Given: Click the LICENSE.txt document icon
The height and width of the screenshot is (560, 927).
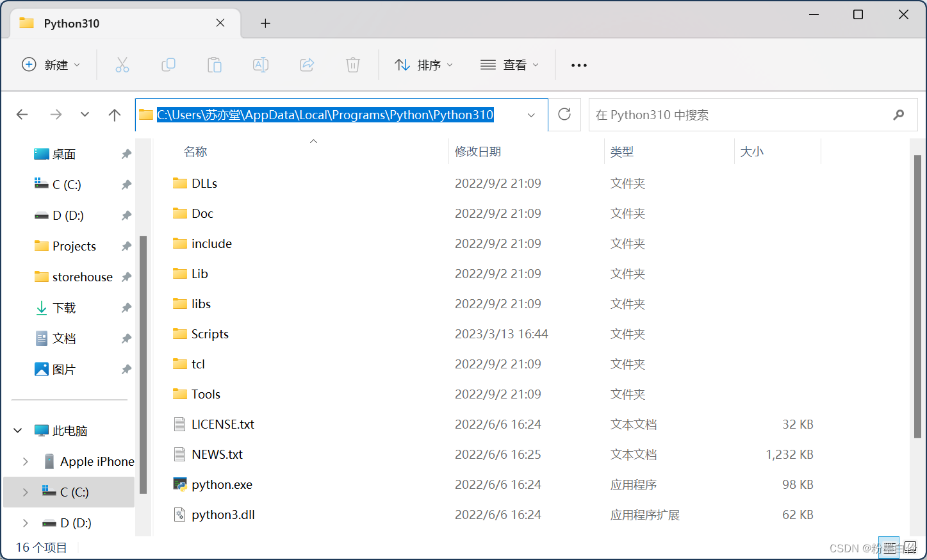Looking at the screenshot, I should (x=180, y=424).
